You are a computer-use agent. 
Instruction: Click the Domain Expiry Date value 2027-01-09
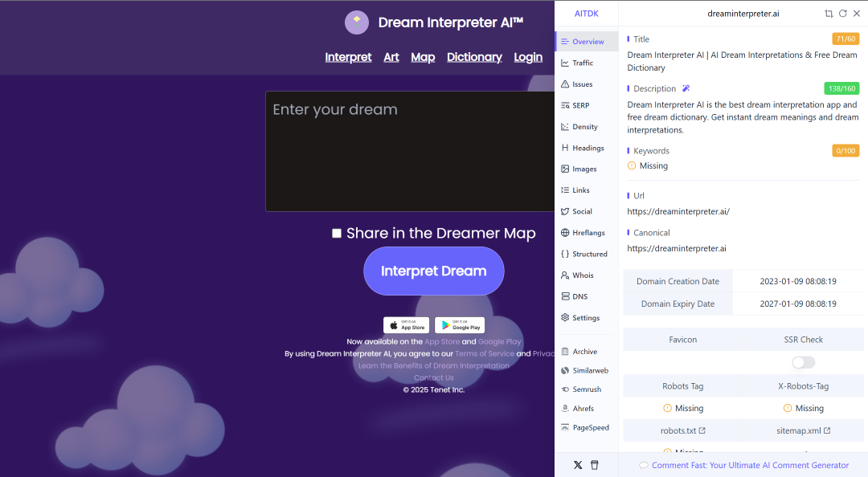pos(798,304)
